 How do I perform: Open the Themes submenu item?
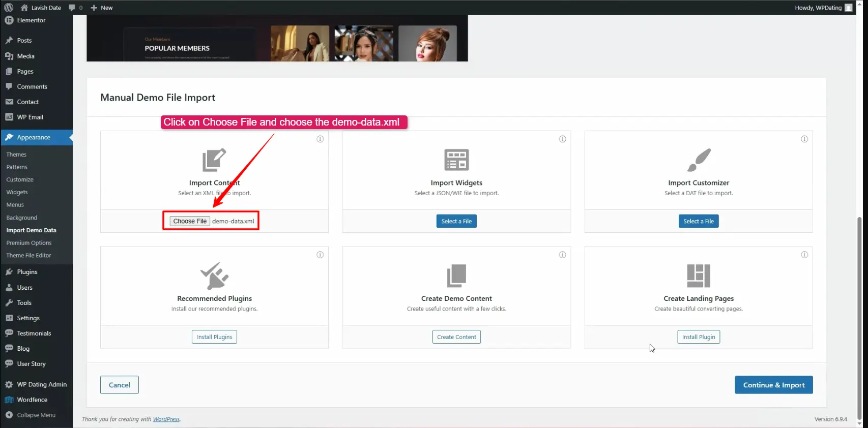[x=16, y=155]
